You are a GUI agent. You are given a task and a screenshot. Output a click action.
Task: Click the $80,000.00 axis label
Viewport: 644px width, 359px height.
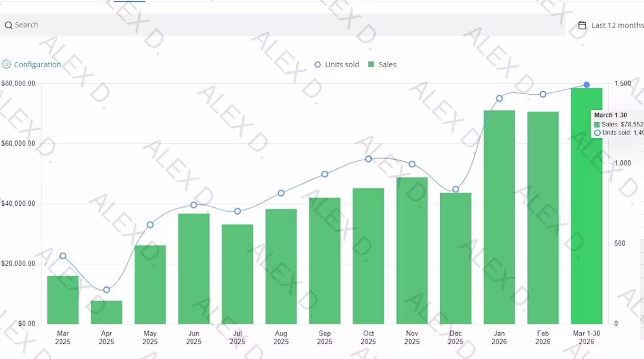19,83
